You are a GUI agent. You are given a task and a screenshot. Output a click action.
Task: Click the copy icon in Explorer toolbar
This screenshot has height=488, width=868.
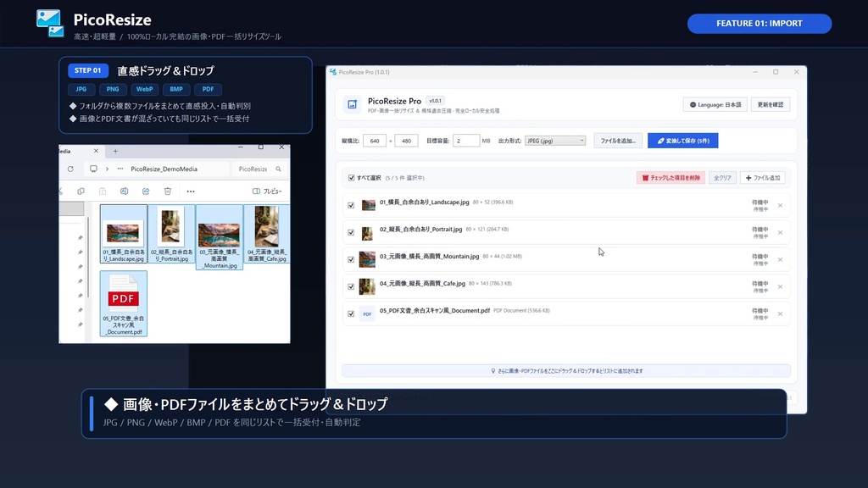point(81,191)
